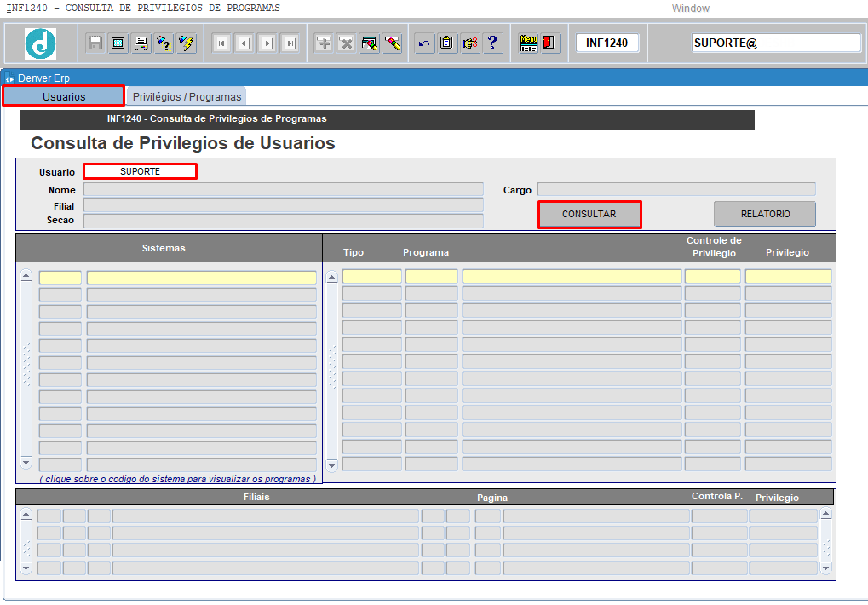Viewport: 868px width, 605px height.
Task: Select the yellow Controle de Privilegio cell
Action: 712,276
